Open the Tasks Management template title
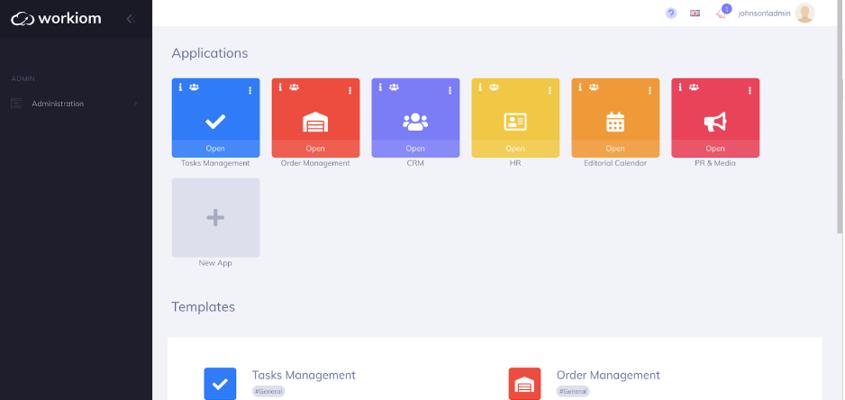 pos(304,375)
